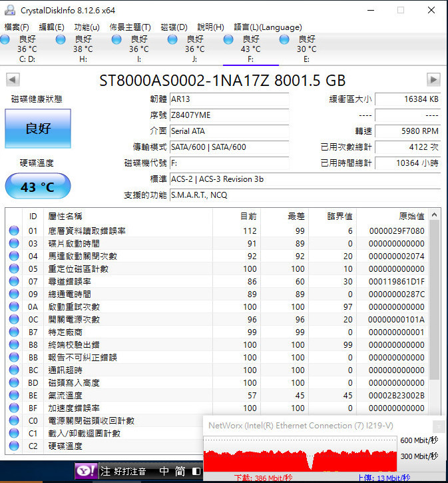Open the NetWorx window dropdown arrow
The height and width of the screenshot is (483, 448).
coord(439,426)
